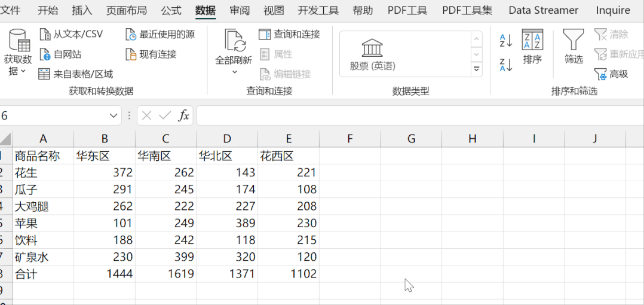Click the fx insert function button
This screenshot has height=305, width=644.
[183, 116]
